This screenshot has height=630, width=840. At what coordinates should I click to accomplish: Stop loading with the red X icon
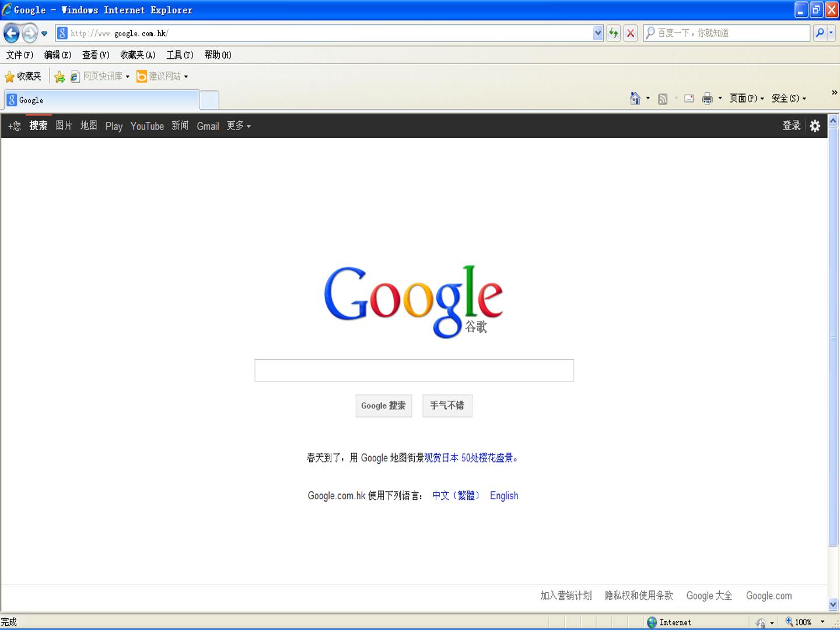tap(631, 33)
